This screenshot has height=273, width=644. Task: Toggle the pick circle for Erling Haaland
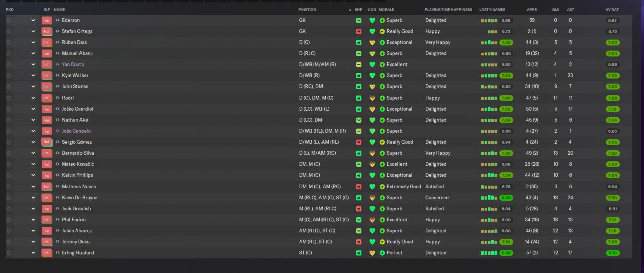click(x=9, y=253)
